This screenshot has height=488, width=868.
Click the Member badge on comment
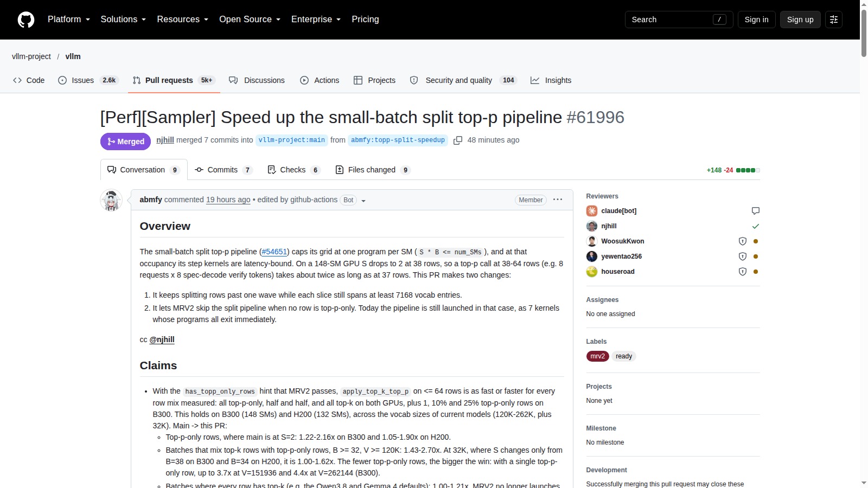pos(531,200)
